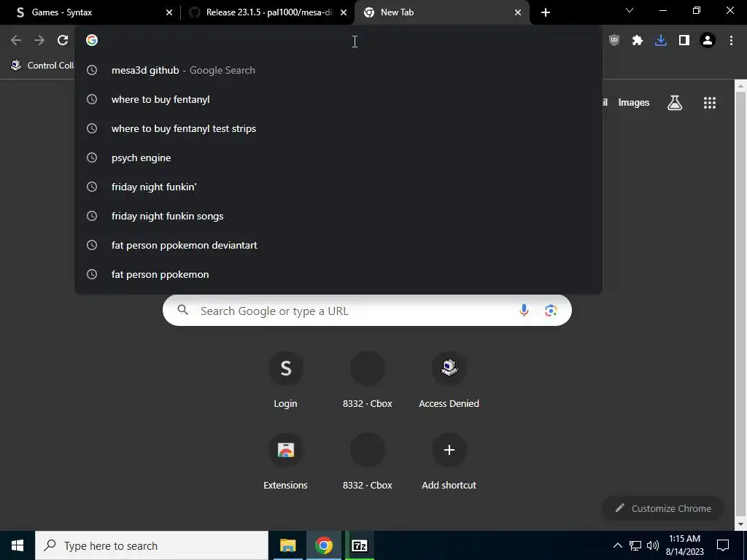This screenshot has width=747, height=560.
Task: Open File Explorer from the taskbar
Action: click(287, 545)
